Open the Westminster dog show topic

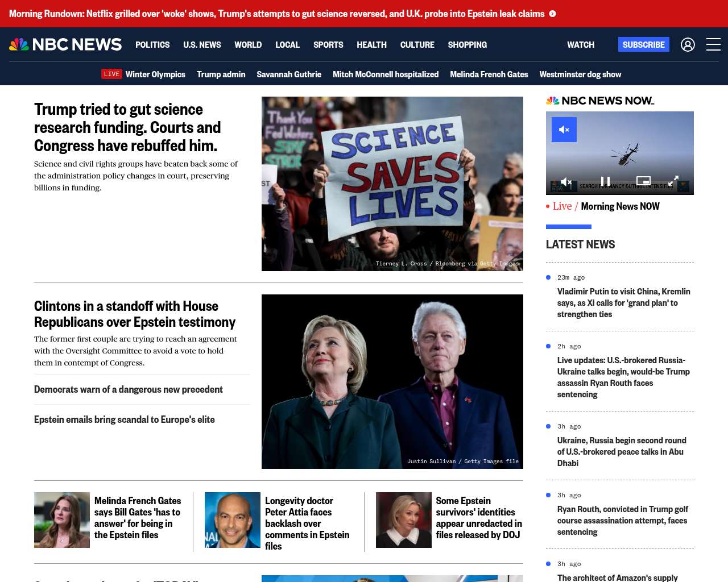click(580, 74)
